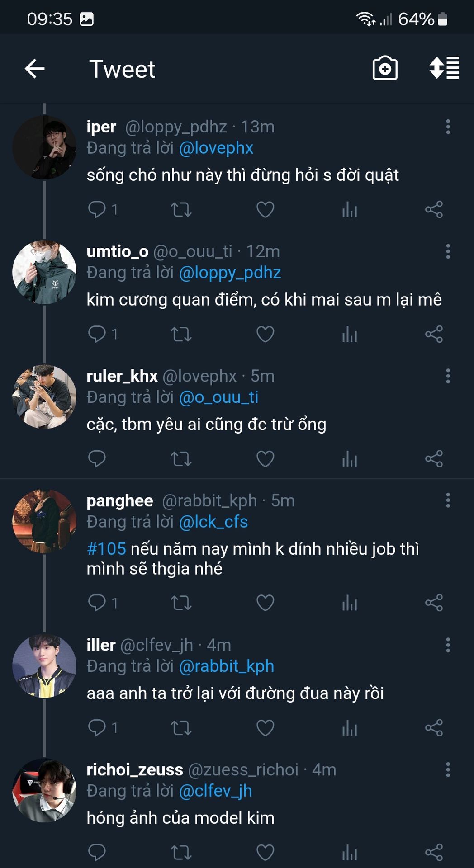Like panghee's #105 tweet
The image size is (474, 868).
[265, 603]
